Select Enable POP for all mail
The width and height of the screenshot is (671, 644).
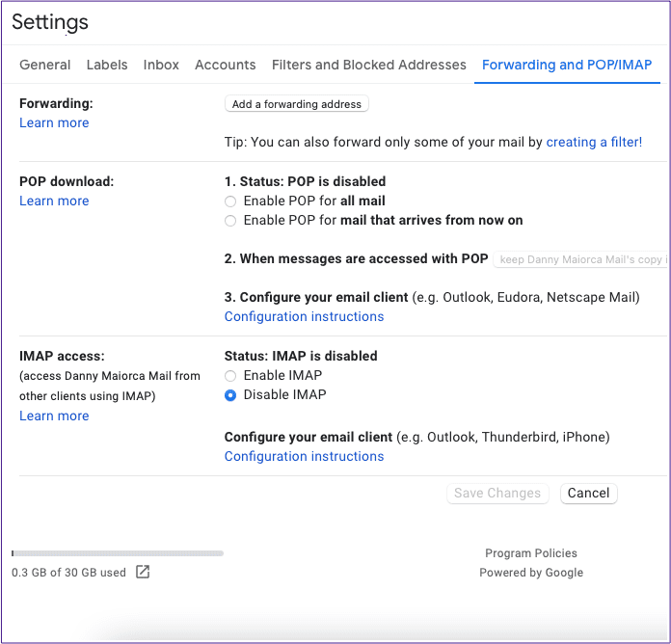[x=230, y=201]
